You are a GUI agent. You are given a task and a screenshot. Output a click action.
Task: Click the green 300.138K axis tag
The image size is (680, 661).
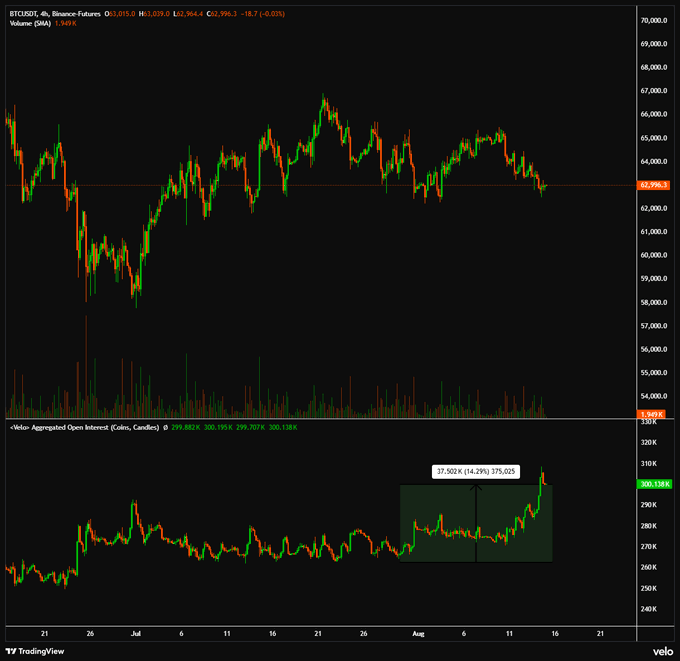click(654, 484)
